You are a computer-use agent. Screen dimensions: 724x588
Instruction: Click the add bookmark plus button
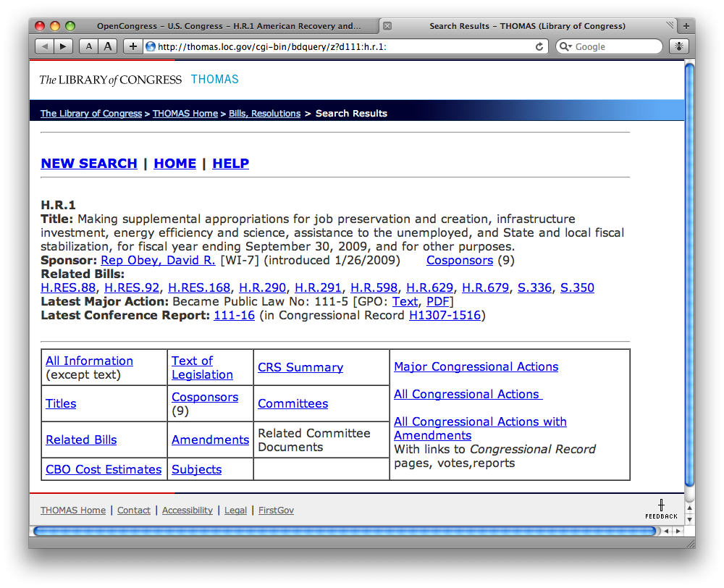132,46
